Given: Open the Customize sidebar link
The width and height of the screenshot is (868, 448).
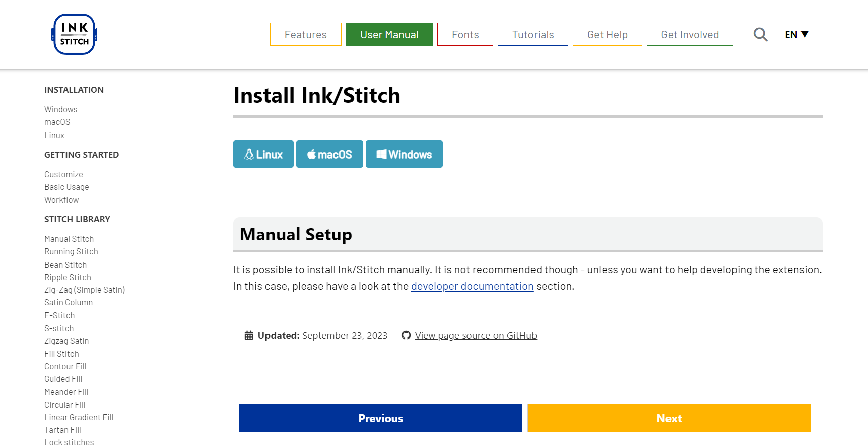Looking at the screenshot, I should click(63, 174).
